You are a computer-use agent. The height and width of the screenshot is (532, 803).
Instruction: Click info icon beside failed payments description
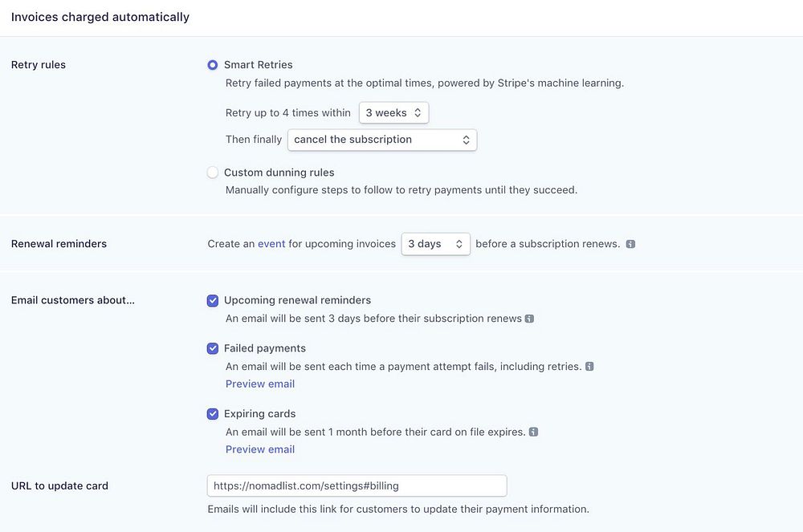click(x=589, y=367)
